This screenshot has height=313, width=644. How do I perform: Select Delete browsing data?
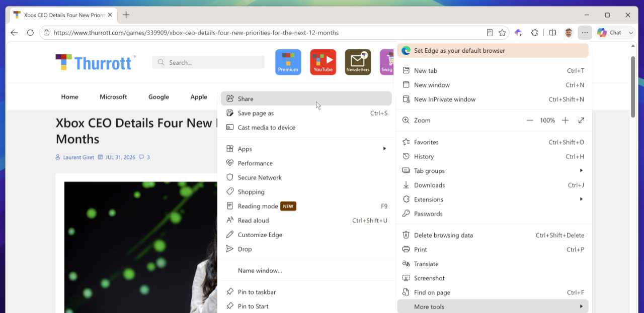click(x=493, y=235)
